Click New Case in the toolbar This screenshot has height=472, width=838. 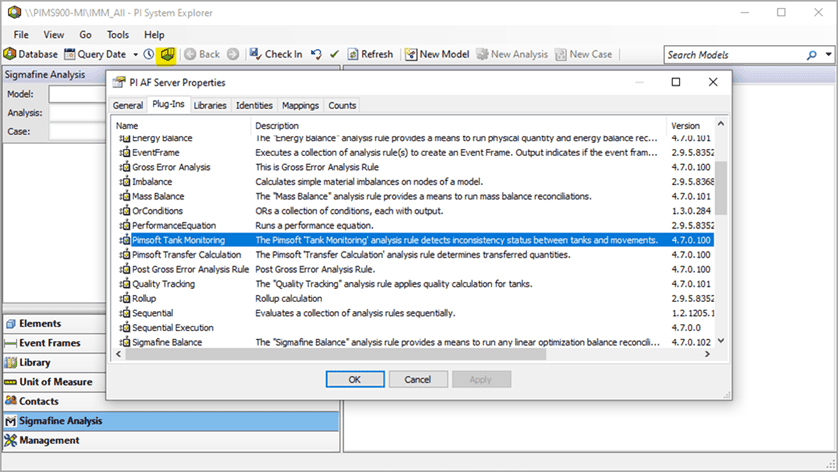(x=584, y=54)
